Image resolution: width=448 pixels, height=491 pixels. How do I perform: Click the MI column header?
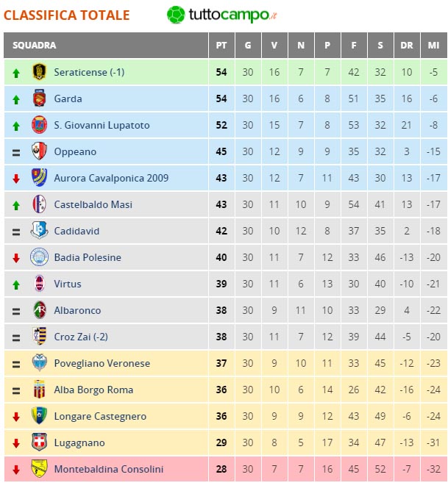433,45
